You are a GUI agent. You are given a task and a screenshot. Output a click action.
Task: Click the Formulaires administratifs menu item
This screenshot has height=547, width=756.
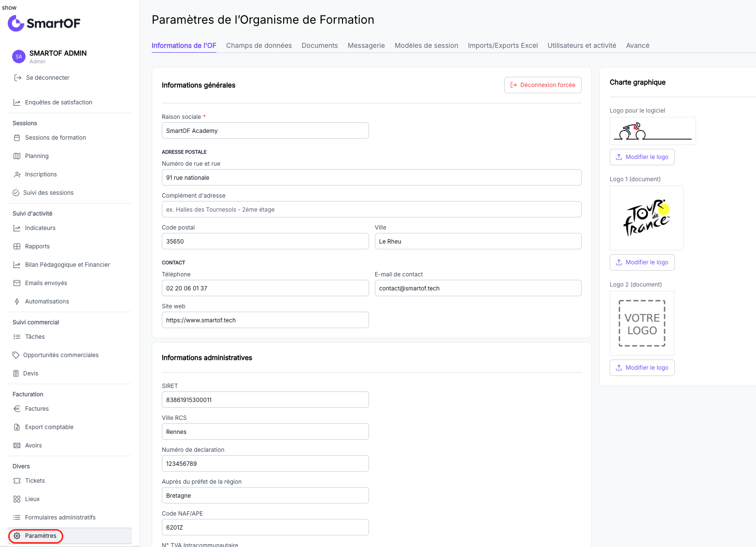60,518
